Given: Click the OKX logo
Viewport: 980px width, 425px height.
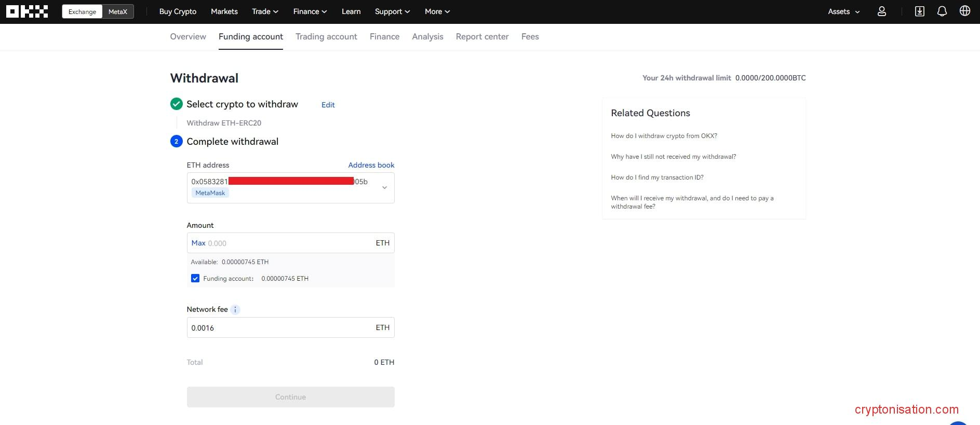Looking at the screenshot, I should [x=27, y=11].
